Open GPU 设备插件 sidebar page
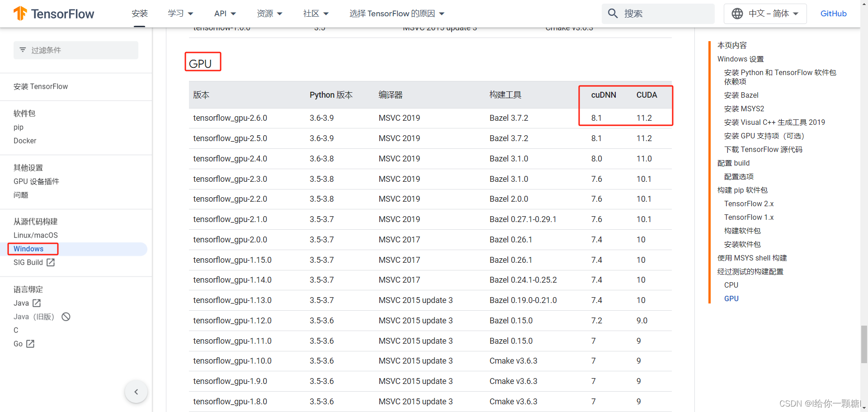This screenshot has height=412, width=868. (36, 181)
